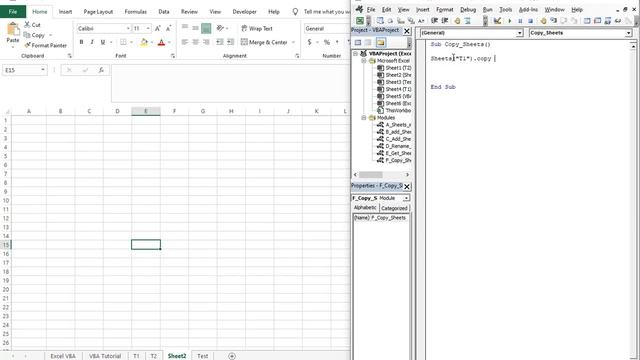Click View Microsoft Excel icon in VBA toolbar
The image size is (640, 360).
point(360,20)
